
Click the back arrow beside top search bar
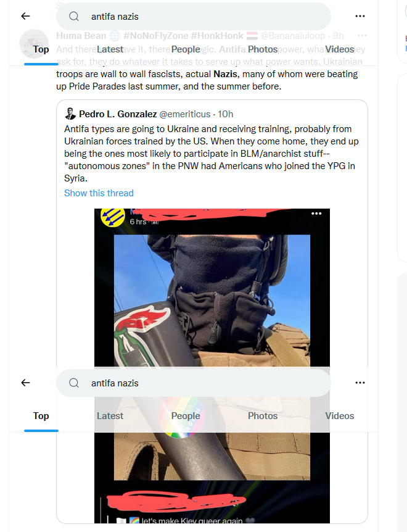tap(25, 16)
